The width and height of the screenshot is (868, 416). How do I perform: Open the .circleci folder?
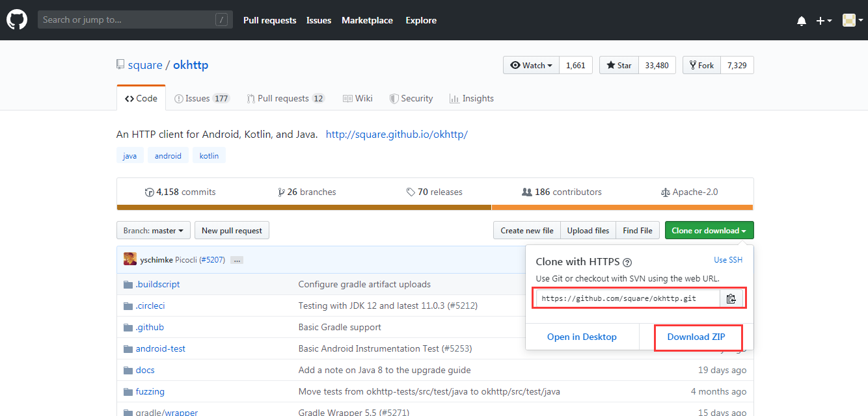tap(150, 305)
